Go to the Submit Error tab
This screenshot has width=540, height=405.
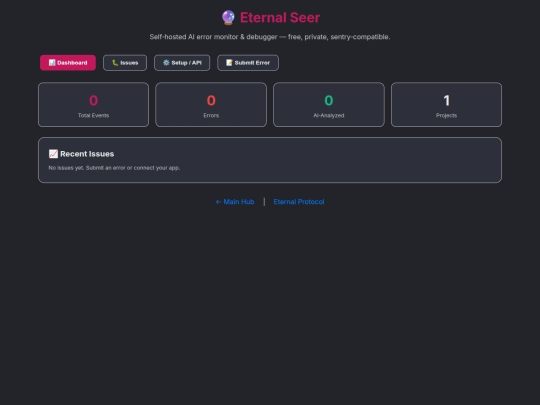(x=248, y=63)
